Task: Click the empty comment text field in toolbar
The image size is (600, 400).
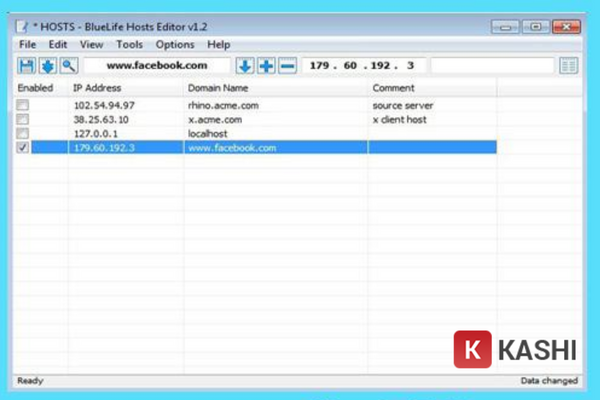Action: [x=491, y=66]
